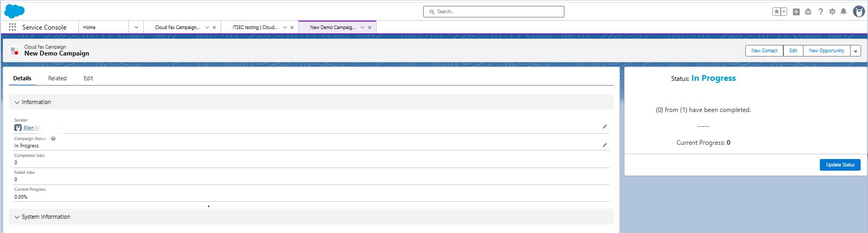Open Global Actions plus icon
This screenshot has width=868, height=233.
coord(796,12)
